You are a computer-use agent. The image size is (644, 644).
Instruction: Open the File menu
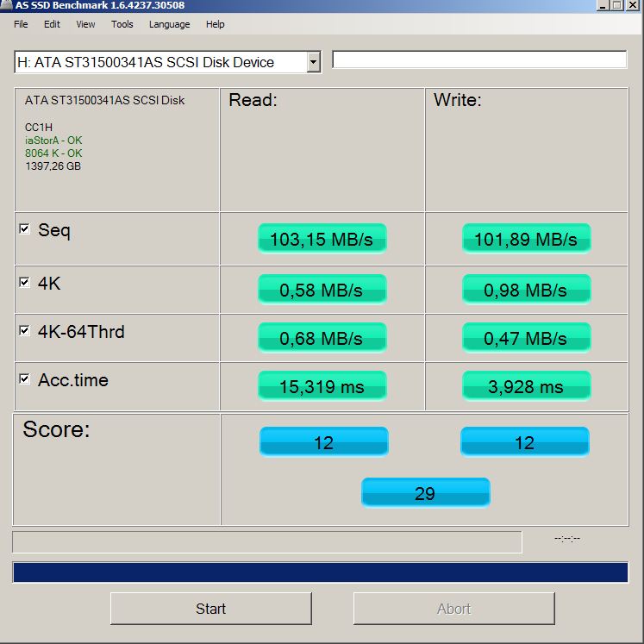pyautogui.click(x=21, y=24)
